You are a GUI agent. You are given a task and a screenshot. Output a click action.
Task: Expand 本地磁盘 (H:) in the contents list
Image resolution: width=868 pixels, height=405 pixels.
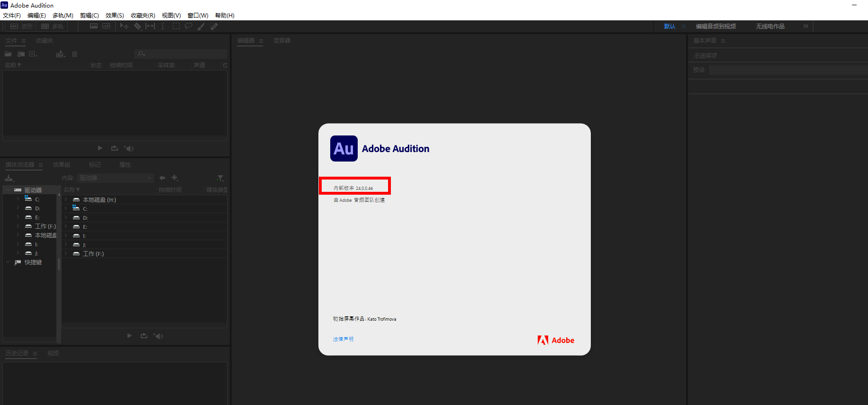click(x=66, y=199)
